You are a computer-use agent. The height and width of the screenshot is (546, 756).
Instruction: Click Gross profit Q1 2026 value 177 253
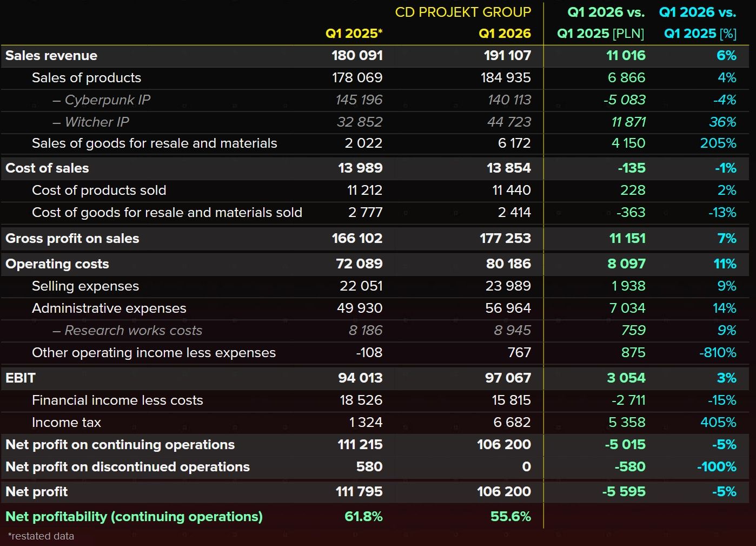tap(505, 239)
